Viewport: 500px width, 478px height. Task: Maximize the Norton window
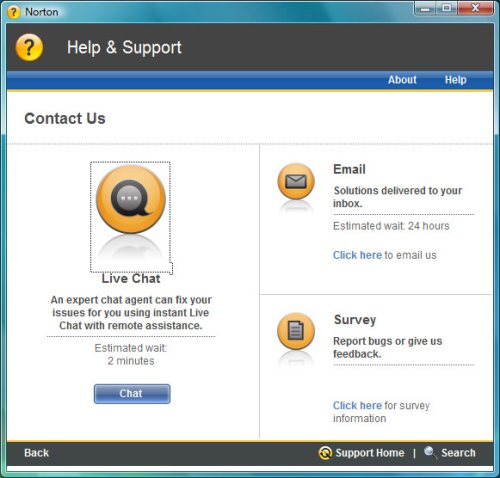[x=447, y=8]
